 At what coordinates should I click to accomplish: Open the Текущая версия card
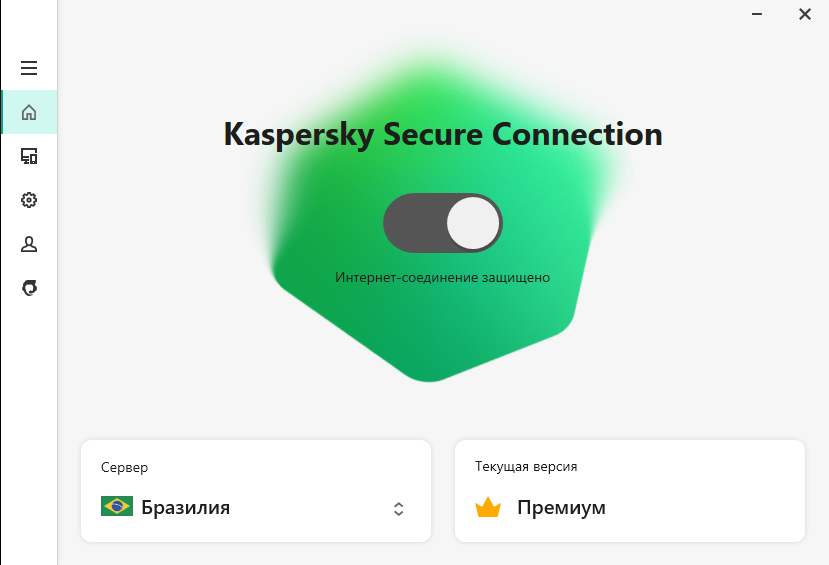[x=630, y=491]
